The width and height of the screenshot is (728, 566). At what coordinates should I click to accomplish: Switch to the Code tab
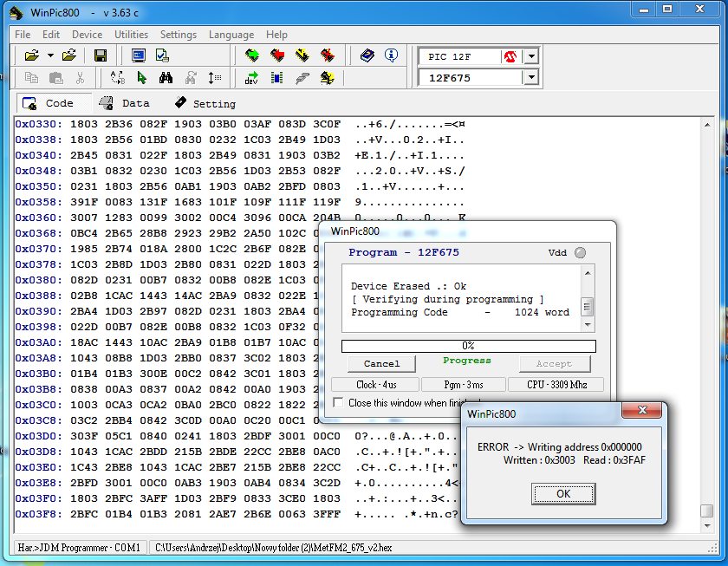tap(54, 103)
